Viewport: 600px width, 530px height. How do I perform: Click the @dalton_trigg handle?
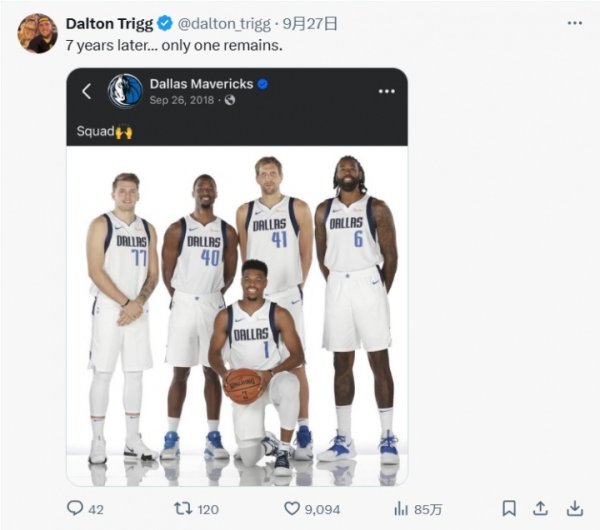tap(225, 23)
